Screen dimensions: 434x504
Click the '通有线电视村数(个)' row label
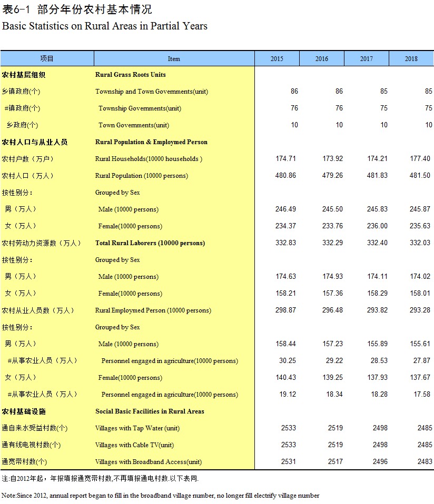[x=31, y=445]
